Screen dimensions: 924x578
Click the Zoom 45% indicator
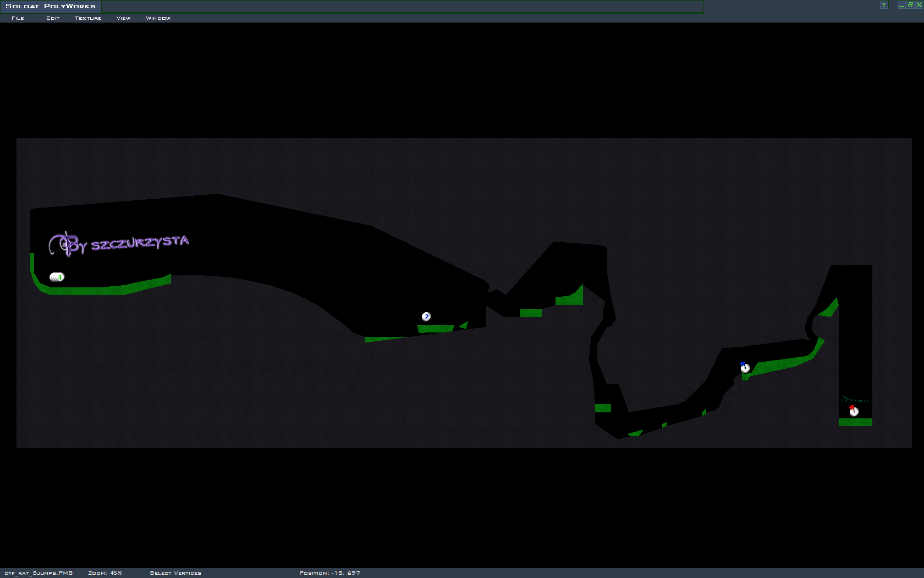tap(105, 573)
